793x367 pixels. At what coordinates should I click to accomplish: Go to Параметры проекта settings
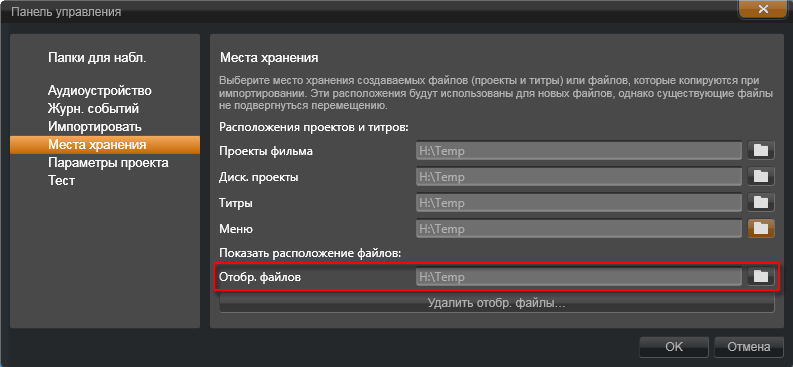108,163
